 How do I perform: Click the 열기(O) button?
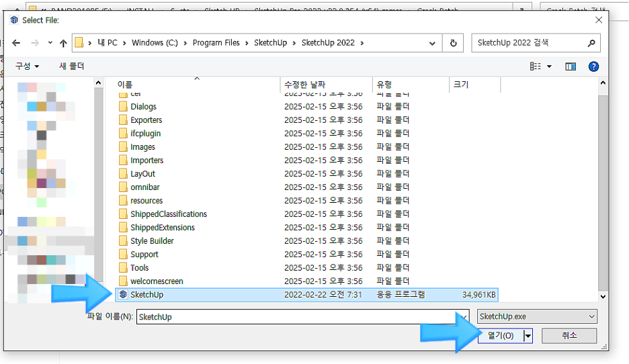(x=501, y=336)
